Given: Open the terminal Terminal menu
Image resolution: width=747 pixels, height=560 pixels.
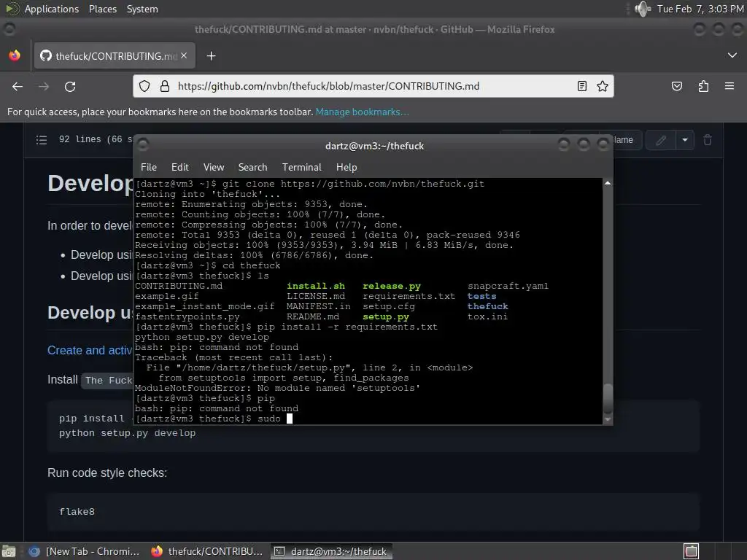Looking at the screenshot, I should coord(301,167).
